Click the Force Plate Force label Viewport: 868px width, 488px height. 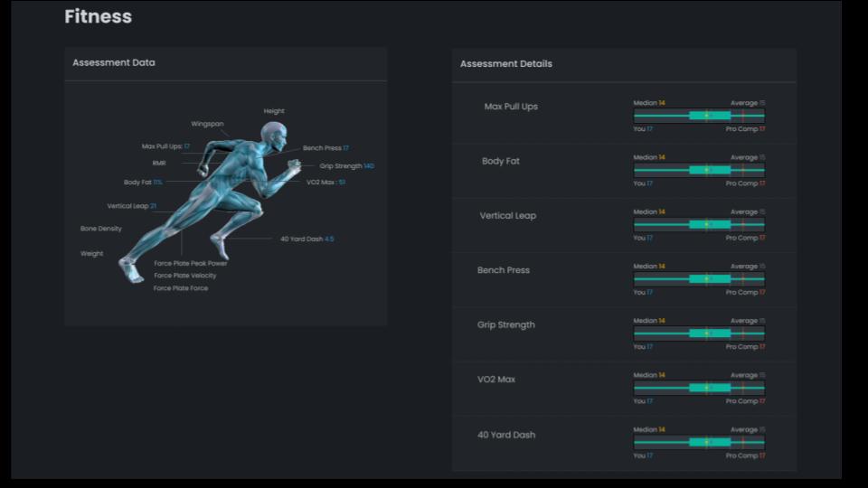click(x=181, y=288)
